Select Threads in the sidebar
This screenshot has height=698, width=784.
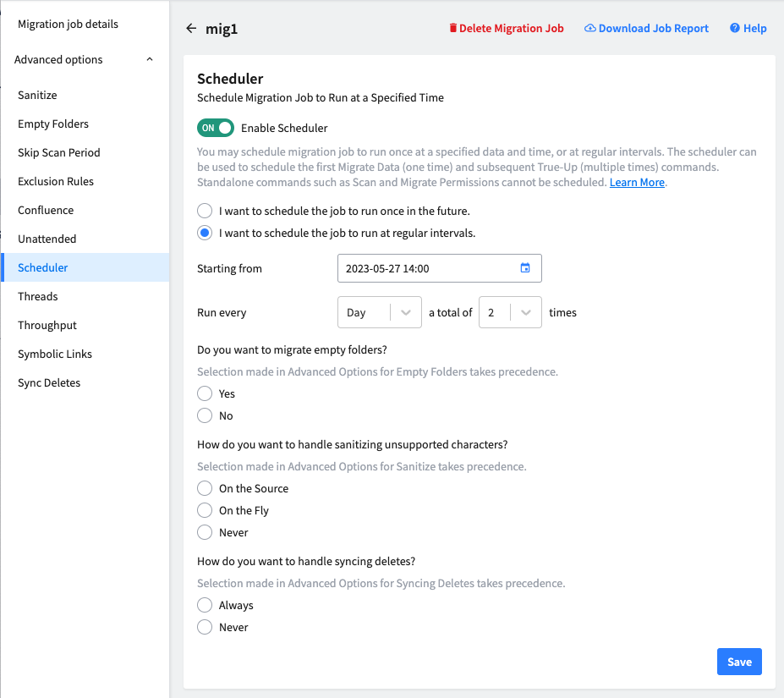pyautogui.click(x=37, y=296)
